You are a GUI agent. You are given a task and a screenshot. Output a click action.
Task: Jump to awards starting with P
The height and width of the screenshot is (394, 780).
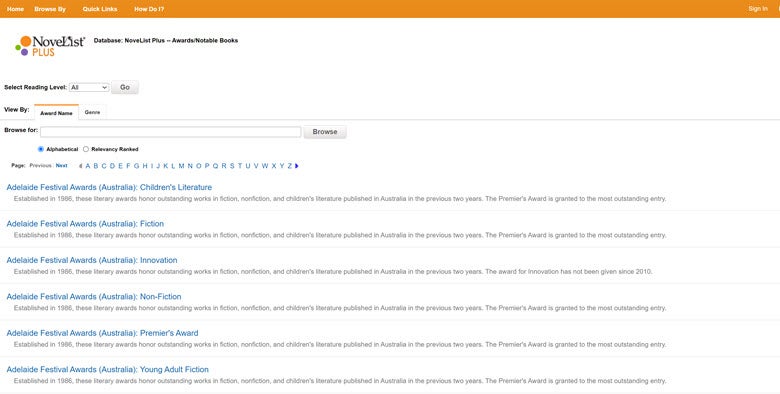coord(207,166)
